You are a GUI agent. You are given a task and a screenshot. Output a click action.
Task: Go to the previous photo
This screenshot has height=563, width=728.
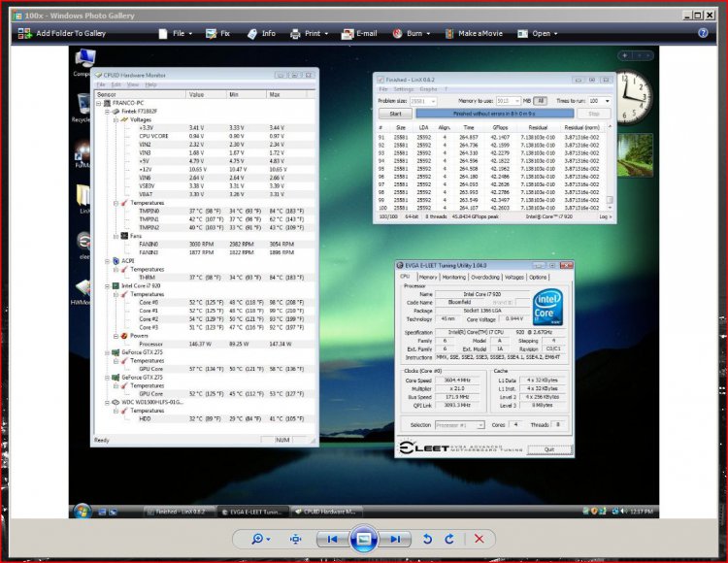click(332, 539)
